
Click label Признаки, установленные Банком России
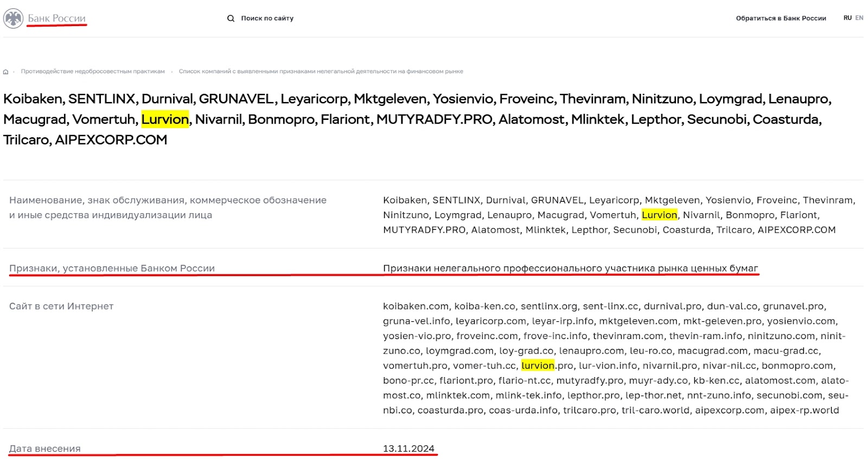(112, 268)
